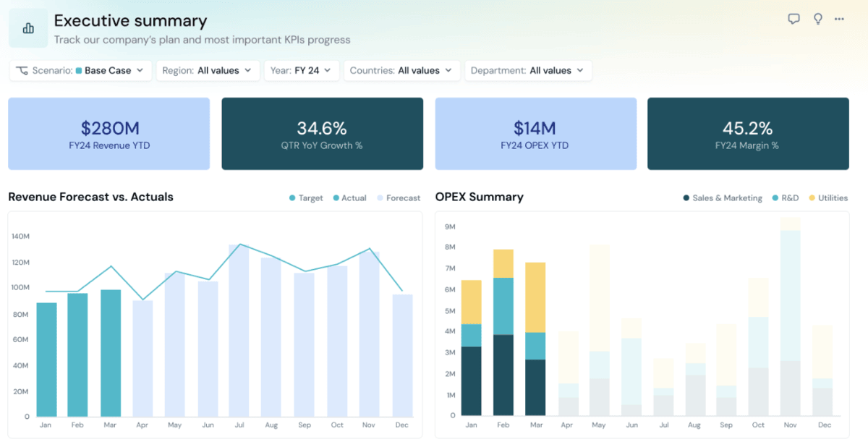The width and height of the screenshot is (868, 442).
Task: Click the Scenario filter funnel icon
Action: click(22, 70)
